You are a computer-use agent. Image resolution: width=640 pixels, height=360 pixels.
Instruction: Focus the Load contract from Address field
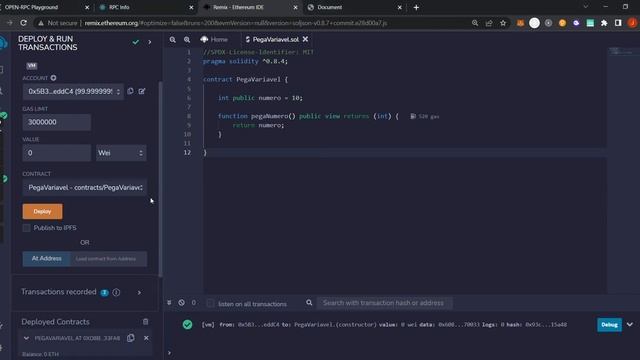[109, 259]
